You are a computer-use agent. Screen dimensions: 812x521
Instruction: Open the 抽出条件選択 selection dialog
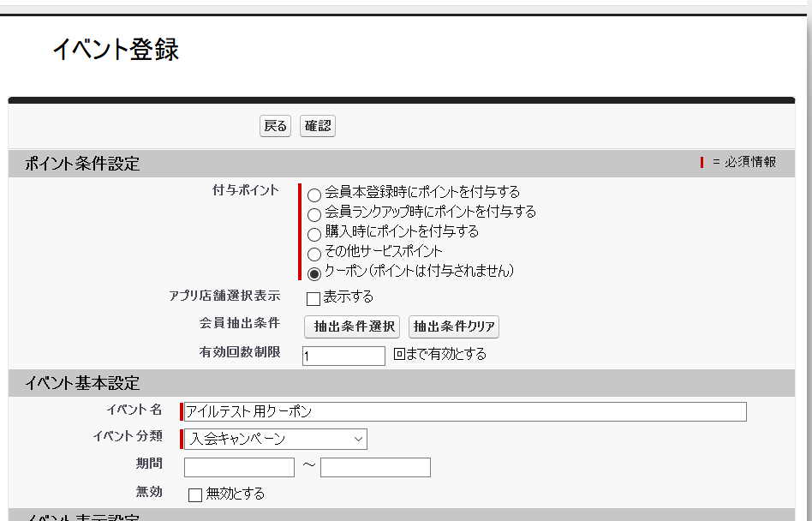click(x=352, y=326)
